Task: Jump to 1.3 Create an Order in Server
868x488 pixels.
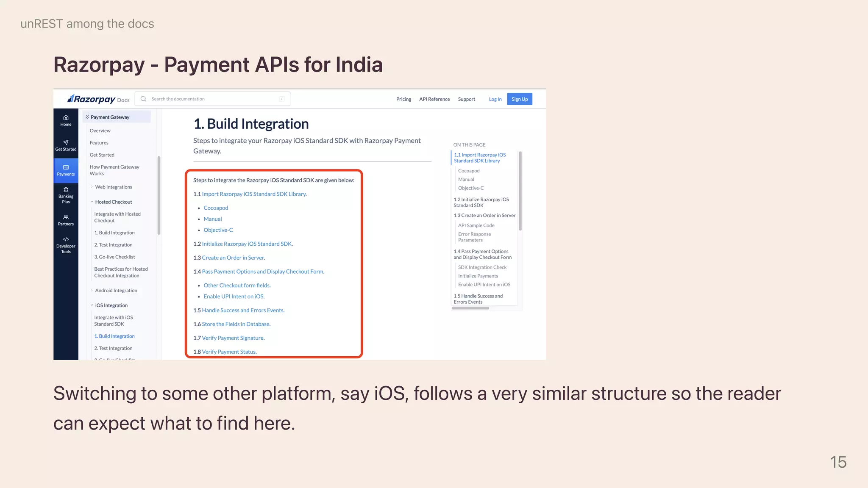Action: coord(484,215)
